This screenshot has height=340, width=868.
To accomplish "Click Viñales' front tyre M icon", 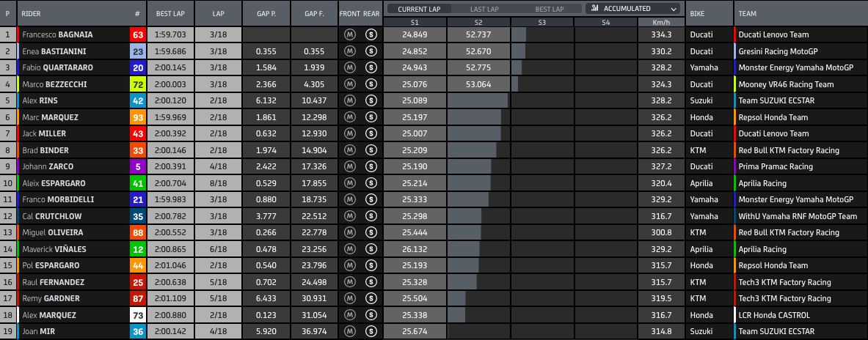I will click(349, 249).
